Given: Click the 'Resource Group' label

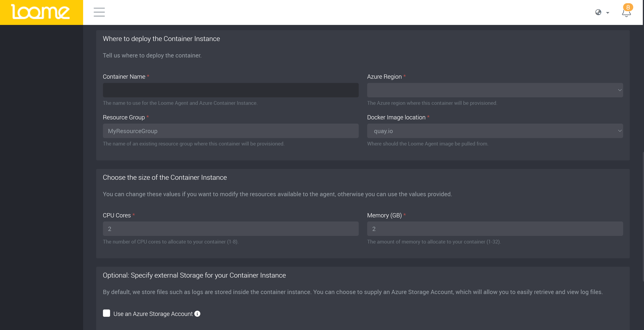Looking at the screenshot, I should pyautogui.click(x=124, y=117).
